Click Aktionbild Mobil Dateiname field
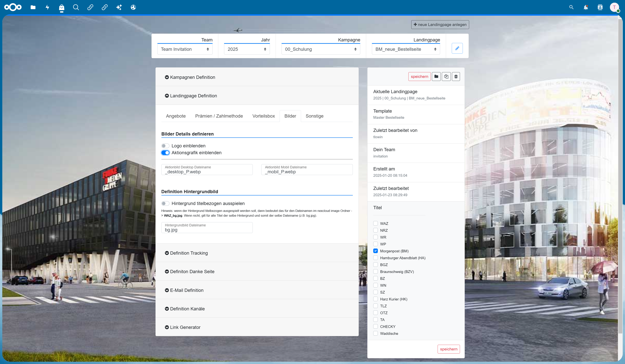Image resolution: width=625 pixels, height=364 pixels. [x=307, y=169]
